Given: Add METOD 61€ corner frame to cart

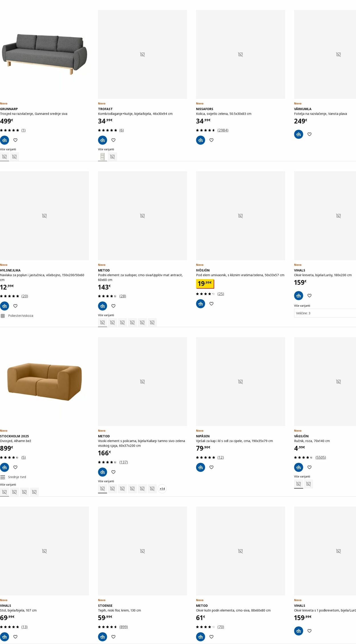Looking at the screenshot, I should click(x=200, y=637).
